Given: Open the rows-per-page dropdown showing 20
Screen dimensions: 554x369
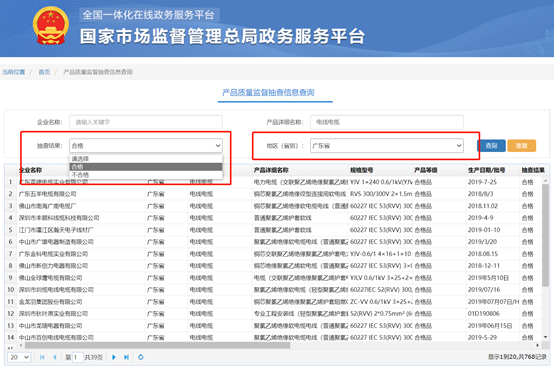Looking at the screenshot, I should 19,357.
